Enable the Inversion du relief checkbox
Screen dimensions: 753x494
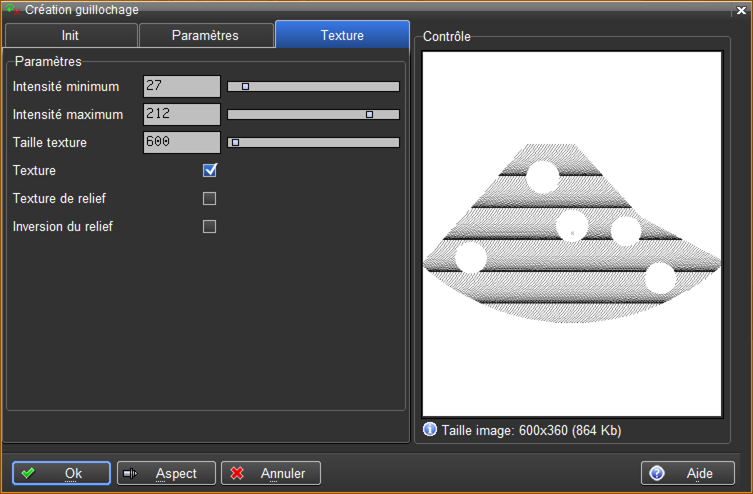[x=209, y=226]
